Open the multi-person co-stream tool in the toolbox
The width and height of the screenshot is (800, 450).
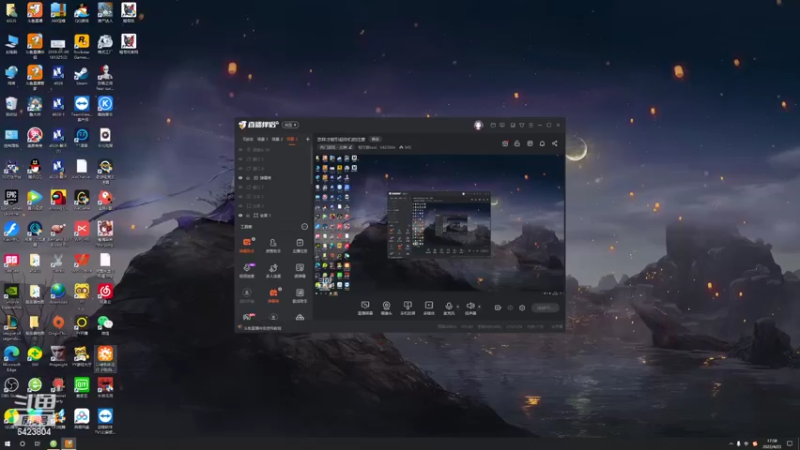coord(273,270)
